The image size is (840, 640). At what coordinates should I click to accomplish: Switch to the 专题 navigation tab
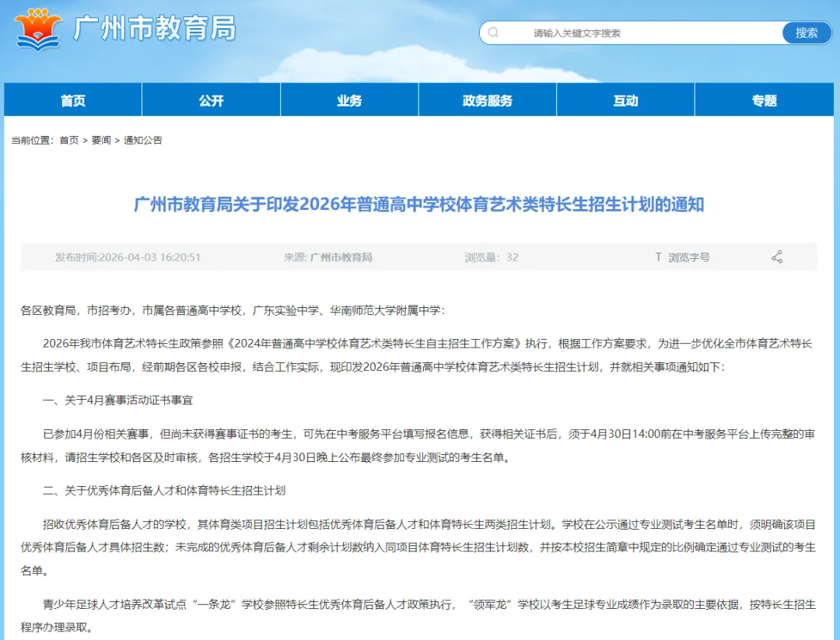coord(763,99)
